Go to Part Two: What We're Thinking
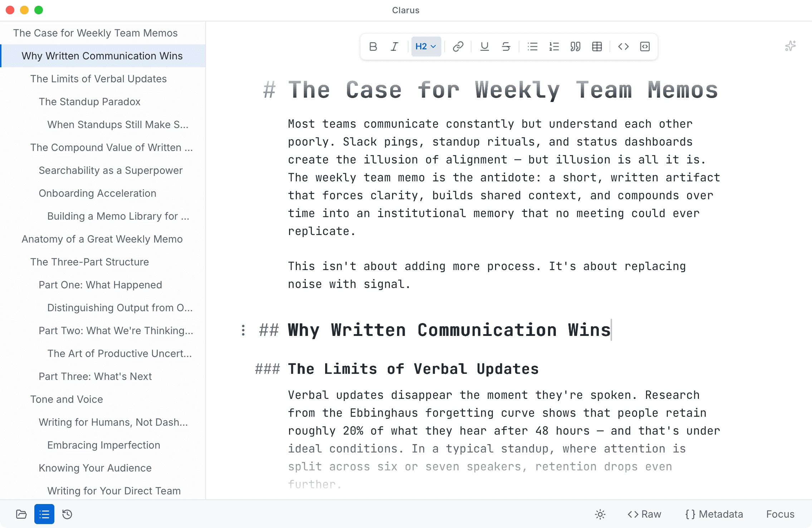The height and width of the screenshot is (528, 812). click(103, 331)
